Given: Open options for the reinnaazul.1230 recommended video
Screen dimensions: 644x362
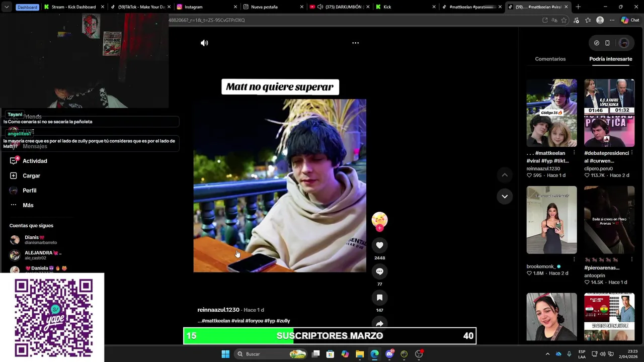Looking at the screenshot, I should pos(574,153).
